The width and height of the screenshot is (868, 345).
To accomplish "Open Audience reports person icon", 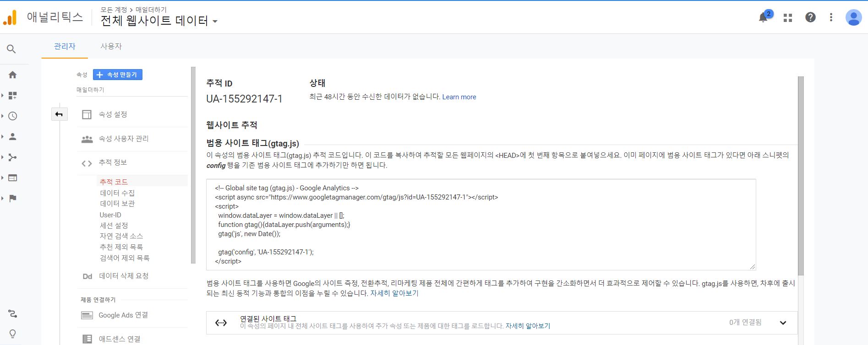I will 13,136.
